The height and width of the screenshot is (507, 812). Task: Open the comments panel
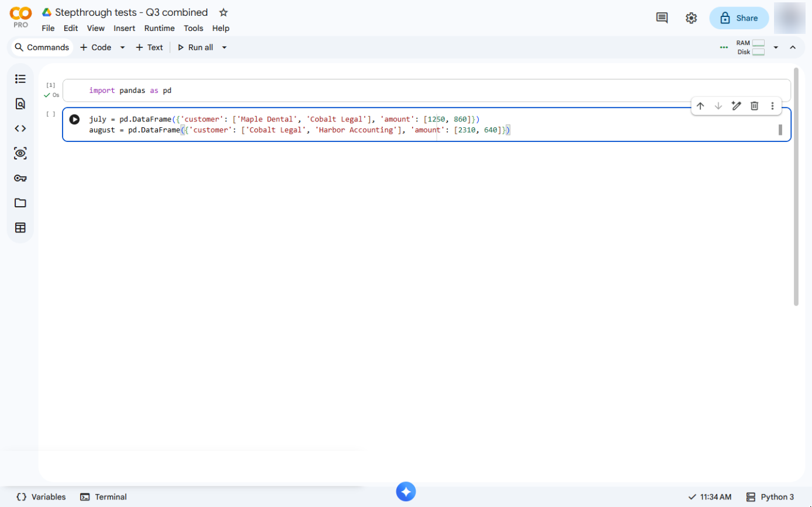tap(662, 18)
